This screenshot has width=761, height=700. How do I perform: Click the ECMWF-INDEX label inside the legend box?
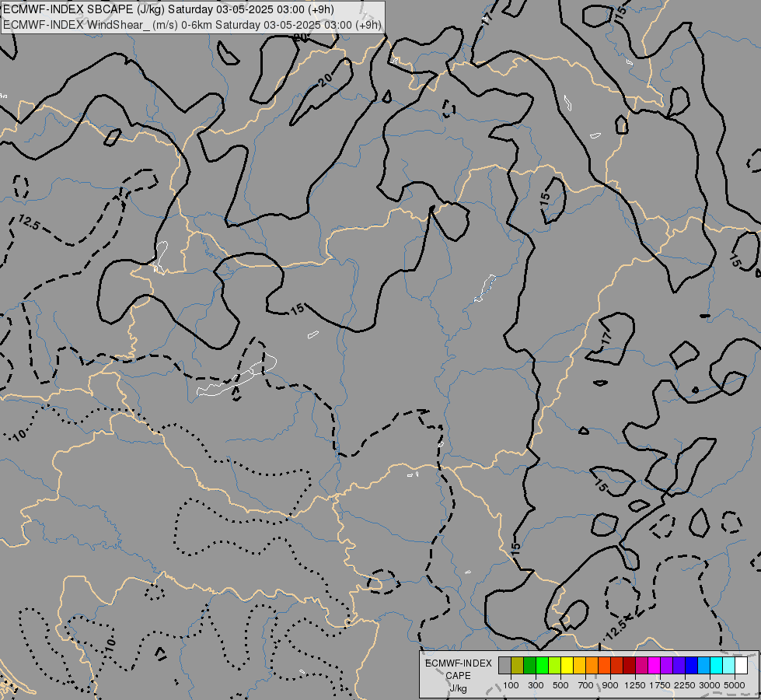point(458,663)
